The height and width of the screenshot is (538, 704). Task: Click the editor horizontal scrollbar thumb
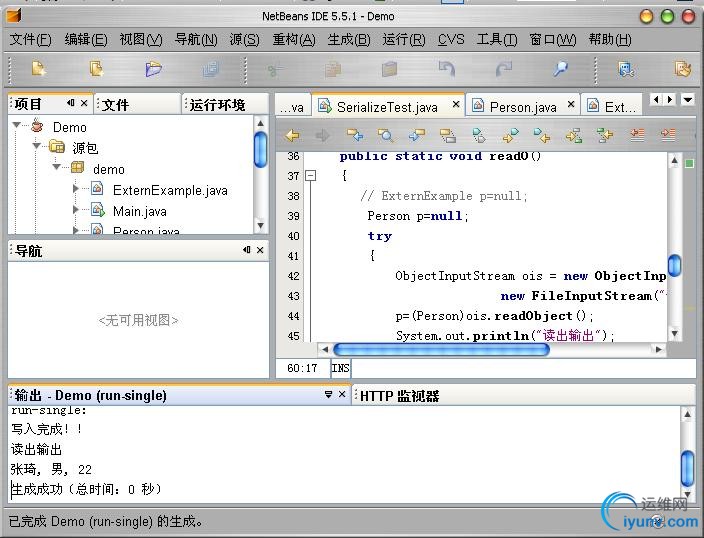pos(441,349)
